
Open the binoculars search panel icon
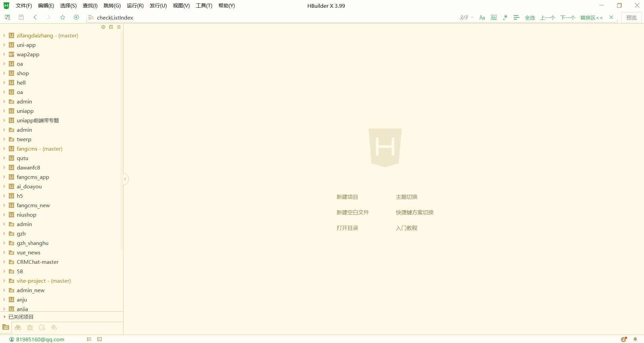point(18,328)
